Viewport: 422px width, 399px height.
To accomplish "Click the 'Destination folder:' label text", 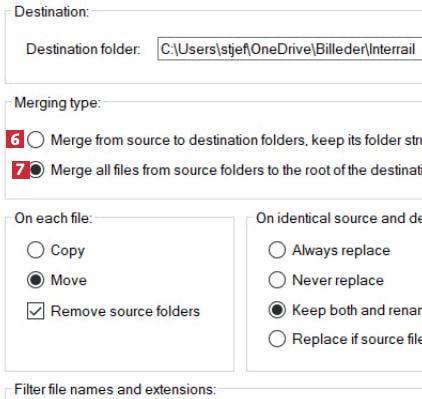I will click(x=83, y=49).
